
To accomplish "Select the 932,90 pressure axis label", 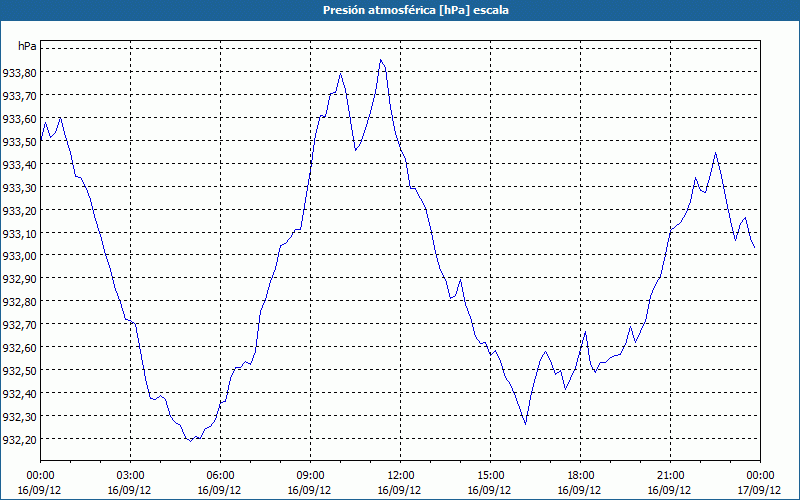I will coord(19,279).
